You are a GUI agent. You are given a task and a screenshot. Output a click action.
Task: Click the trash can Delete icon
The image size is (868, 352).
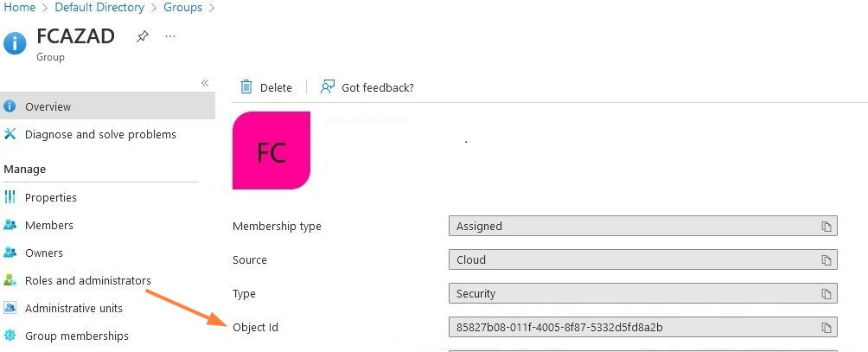(x=246, y=87)
